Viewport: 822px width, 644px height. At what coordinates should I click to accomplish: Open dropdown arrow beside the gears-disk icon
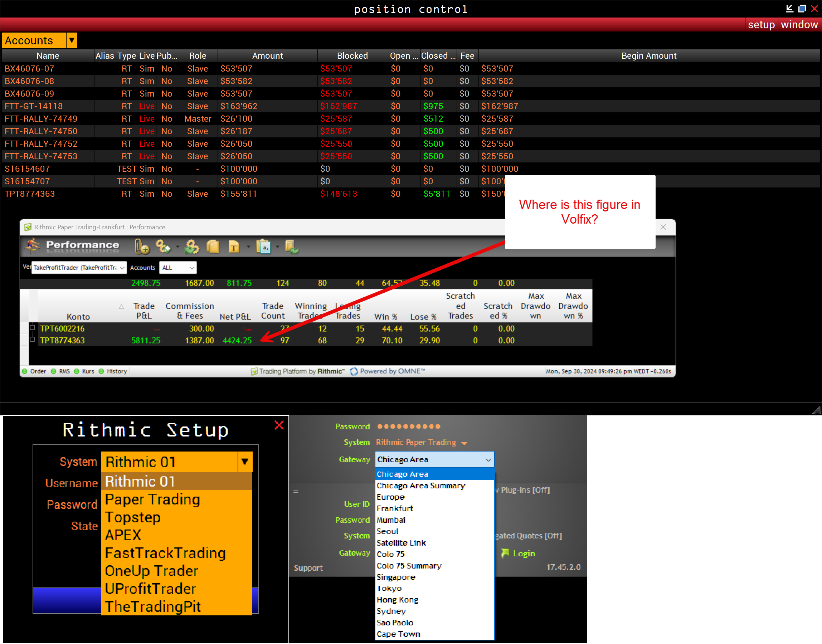click(x=177, y=247)
